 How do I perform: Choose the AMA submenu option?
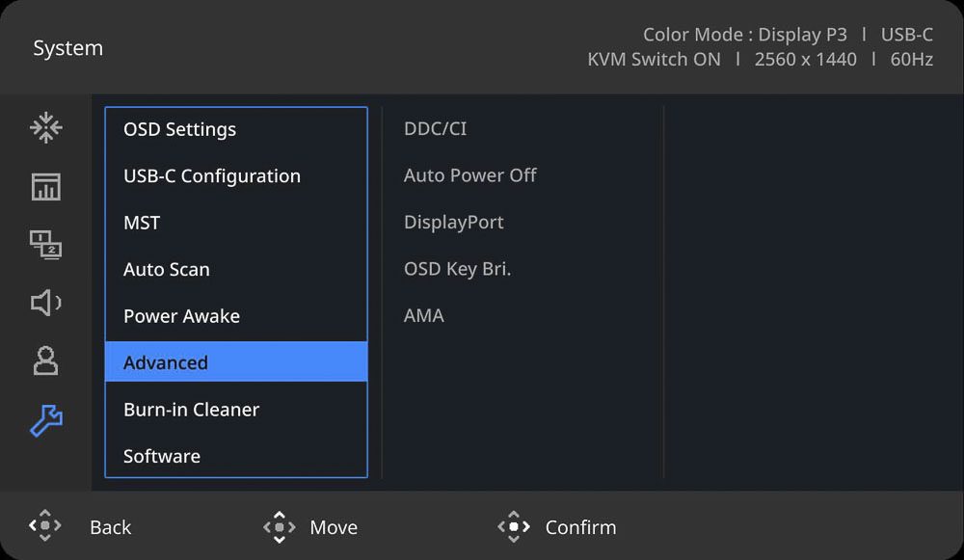point(423,315)
